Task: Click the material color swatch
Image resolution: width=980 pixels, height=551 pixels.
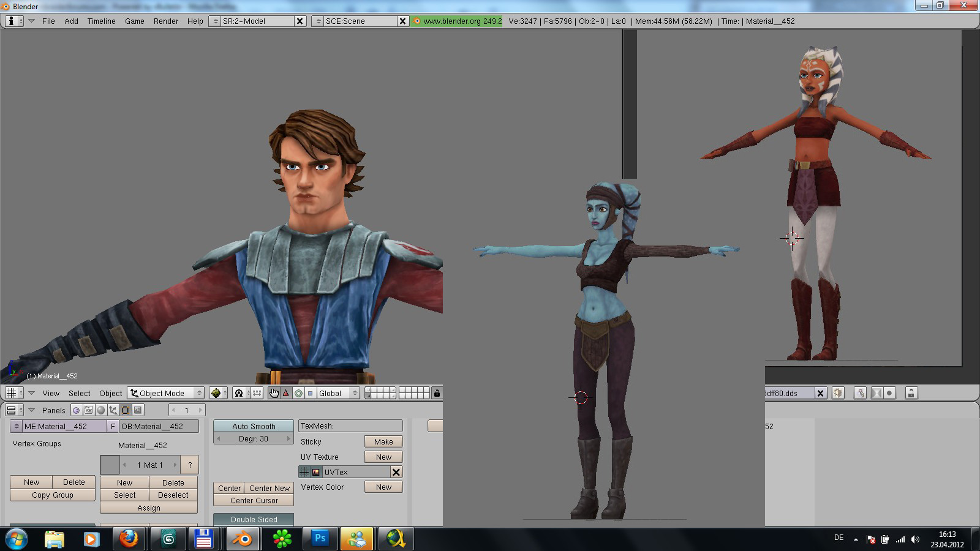Action: (110, 465)
